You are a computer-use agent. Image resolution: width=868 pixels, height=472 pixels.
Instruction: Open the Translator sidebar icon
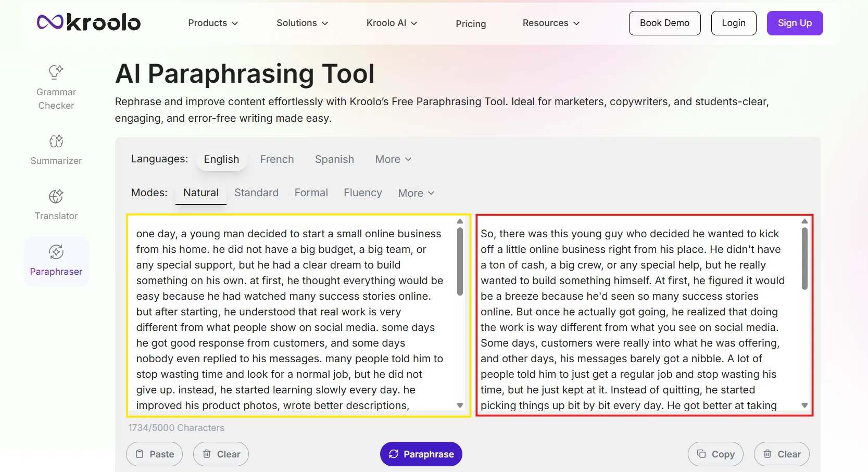(x=56, y=196)
